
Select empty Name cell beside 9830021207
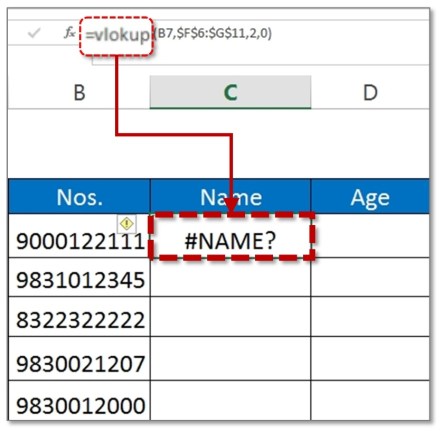(230, 359)
